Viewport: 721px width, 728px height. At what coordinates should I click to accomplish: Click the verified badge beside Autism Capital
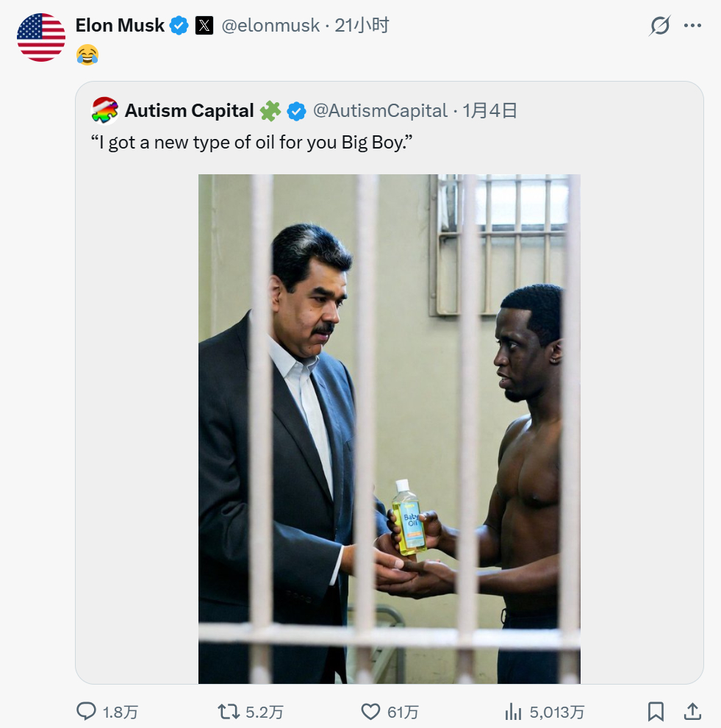pyautogui.click(x=296, y=111)
